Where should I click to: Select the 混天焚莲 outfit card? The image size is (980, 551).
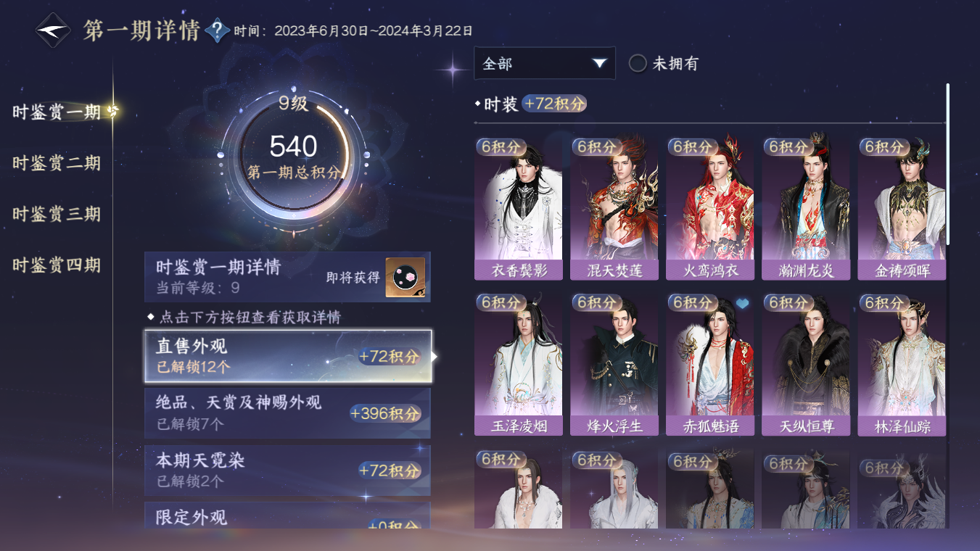point(614,209)
